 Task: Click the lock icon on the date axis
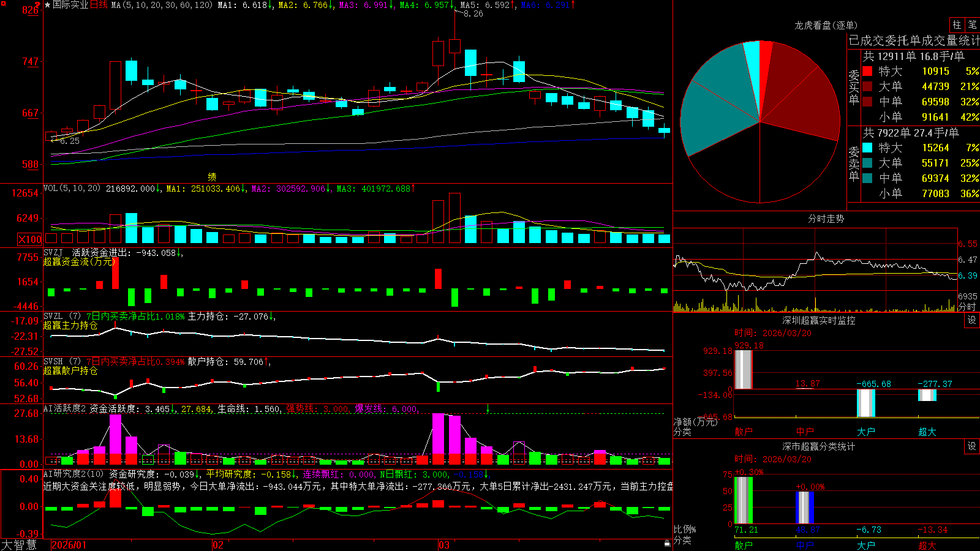668,544
